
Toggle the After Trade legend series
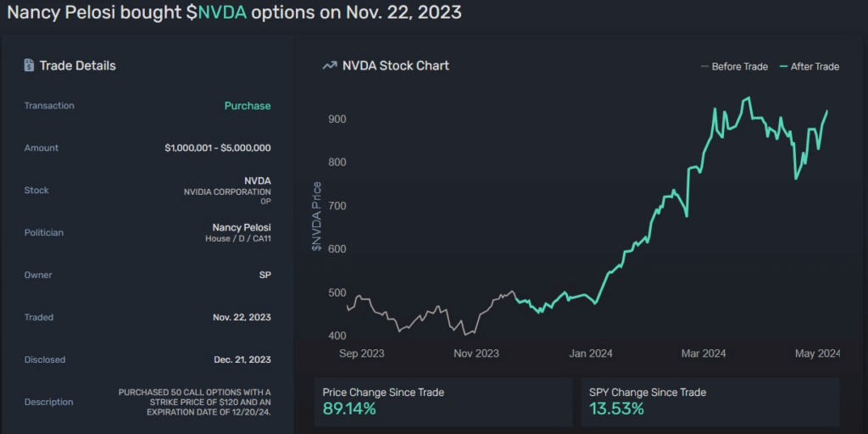click(x=810, y=66)
